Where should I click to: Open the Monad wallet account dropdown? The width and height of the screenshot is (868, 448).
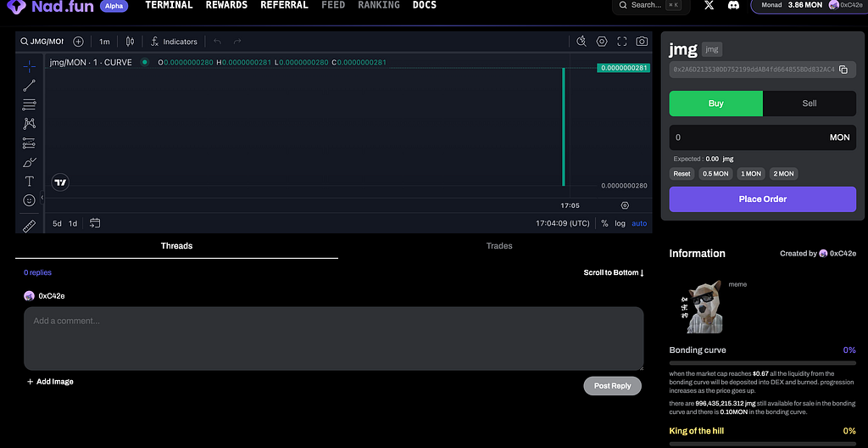[810, 5]
